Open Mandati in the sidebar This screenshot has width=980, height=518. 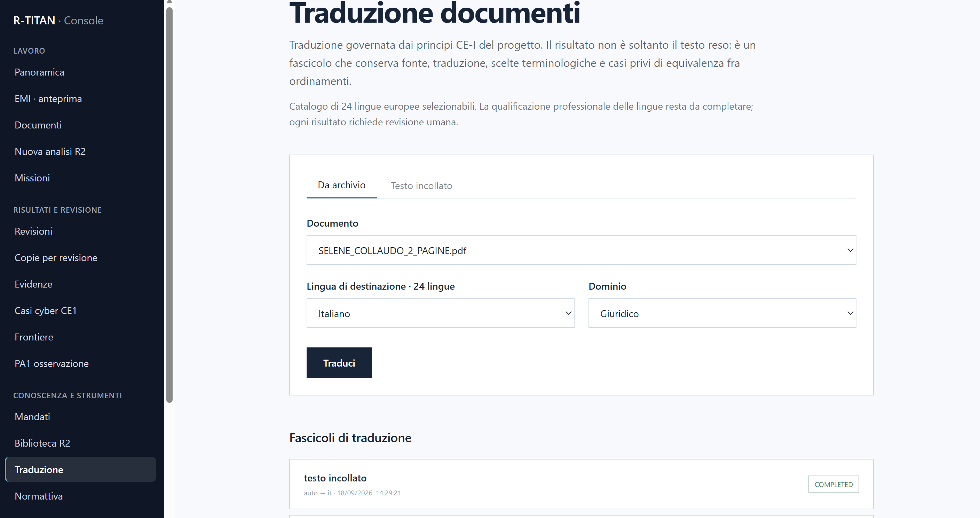(80, 417)
